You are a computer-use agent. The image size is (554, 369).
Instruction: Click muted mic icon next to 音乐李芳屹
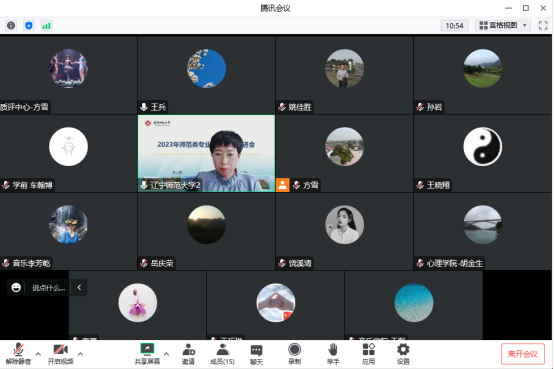click(x=6, y=263)
